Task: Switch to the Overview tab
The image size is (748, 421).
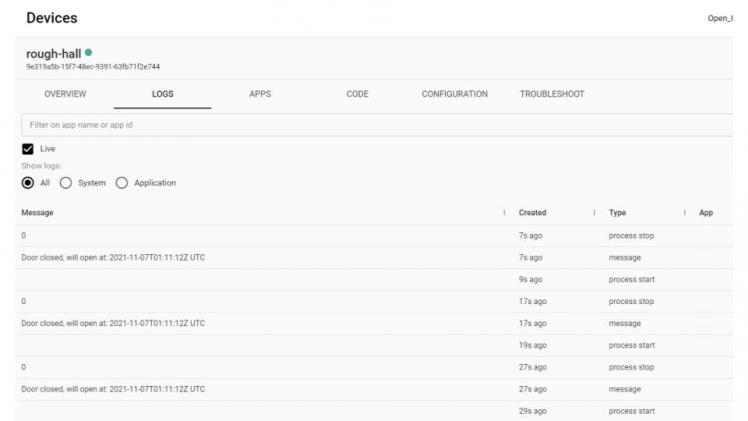Action: click(65, 94)
